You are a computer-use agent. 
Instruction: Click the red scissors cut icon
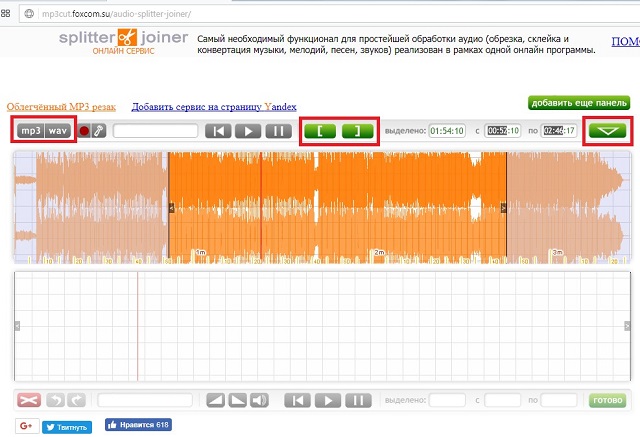[29, 400]
